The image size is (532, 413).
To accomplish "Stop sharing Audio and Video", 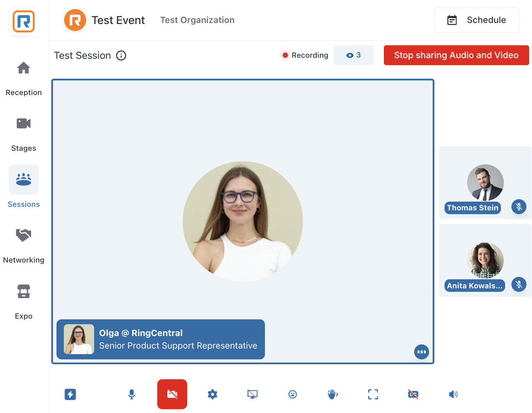I will [456, 55].
